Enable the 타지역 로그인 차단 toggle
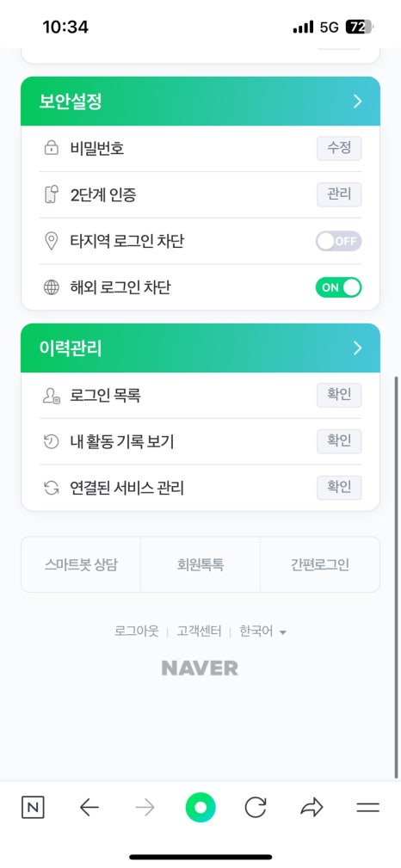This screenshot has height=868, width=401. point(338,242)
